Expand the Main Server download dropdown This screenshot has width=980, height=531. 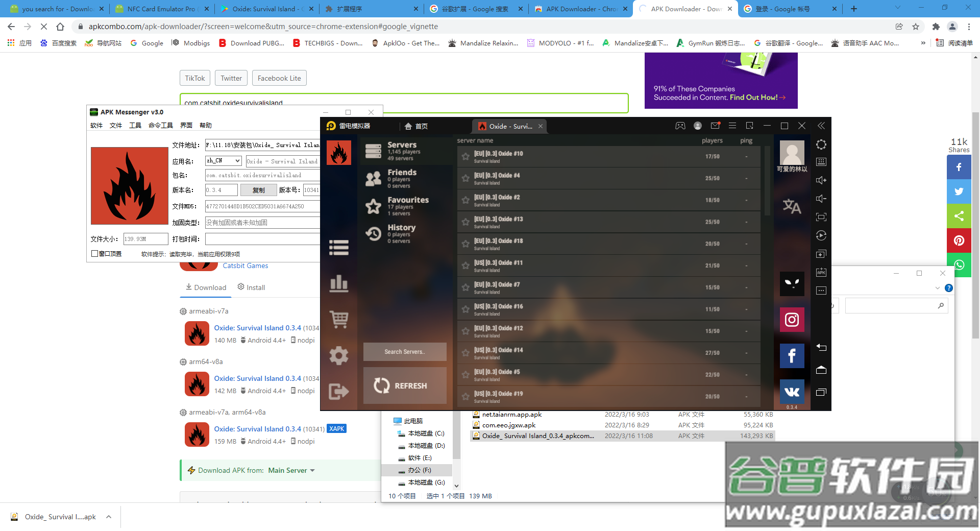pos(312,470)
